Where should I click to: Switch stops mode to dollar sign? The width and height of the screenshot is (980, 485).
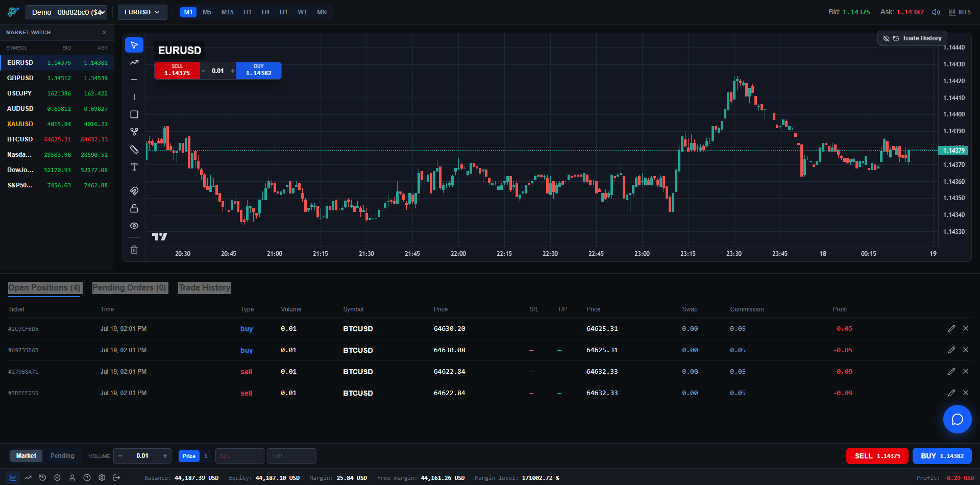pyautogui.click(x=206, y=456)
